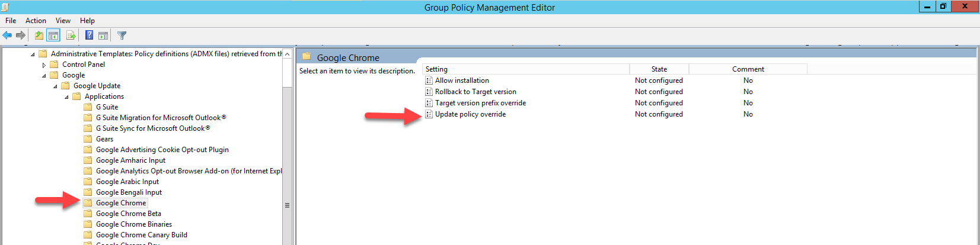
Task: Open the File menu
Action: point(11,20)
